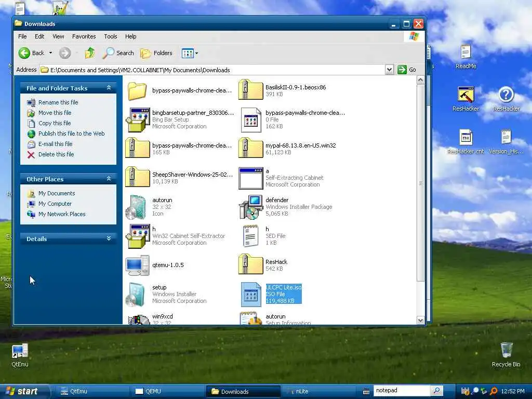
Task: Click Move this file
Action: click(x=55, y=113)
